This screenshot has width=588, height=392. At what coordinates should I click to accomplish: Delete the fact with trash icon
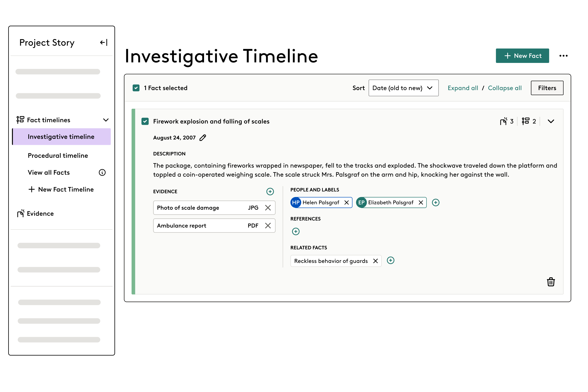click(551, 282)
